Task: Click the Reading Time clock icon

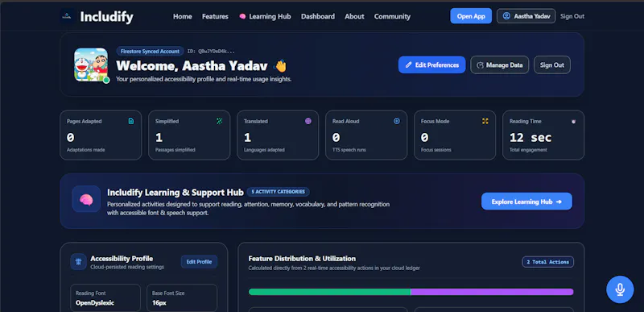Action: pyautogui.click(x=574, y=121)
